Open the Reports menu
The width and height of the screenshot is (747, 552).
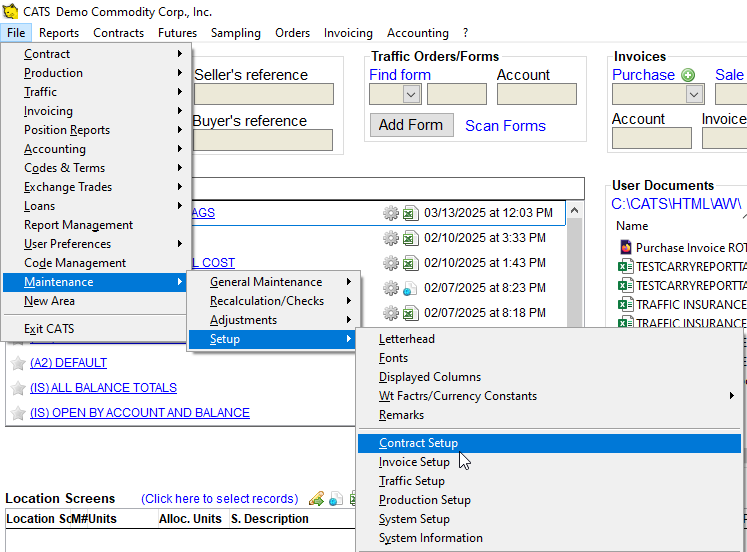(59, 33)
